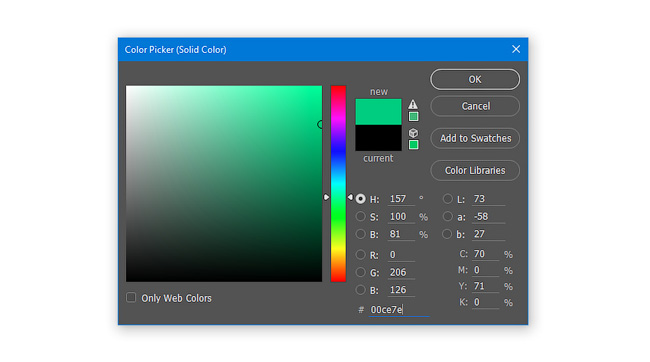650x362 pixels.
Task: Click the vertical hue spectrum slider
Action: (338, 184)
